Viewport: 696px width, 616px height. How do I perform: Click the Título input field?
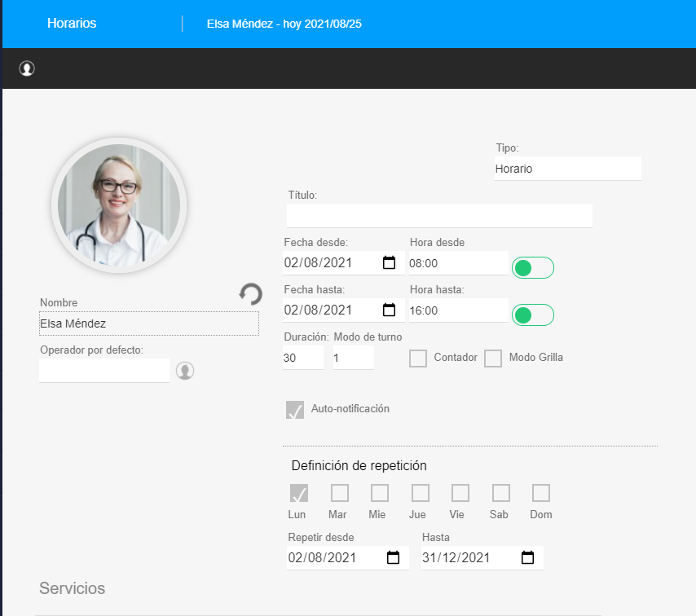pos(439,216)
